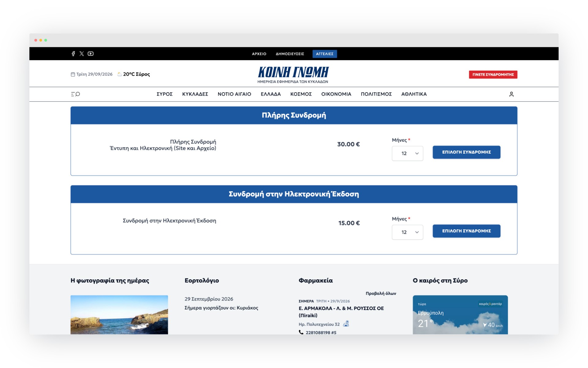Open the YouTube channel icon
Screen dimensions: 588x368
pyautogui.click(x=91, y=54)
